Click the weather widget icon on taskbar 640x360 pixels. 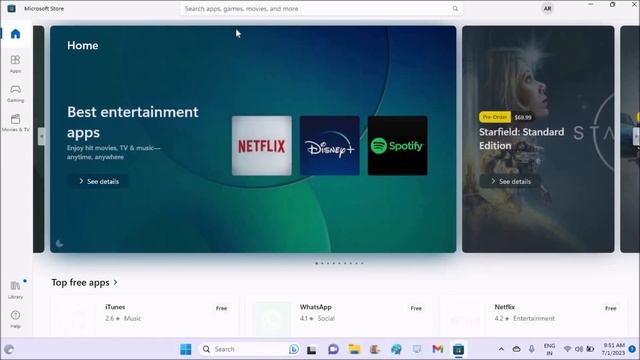coord(9,349)
